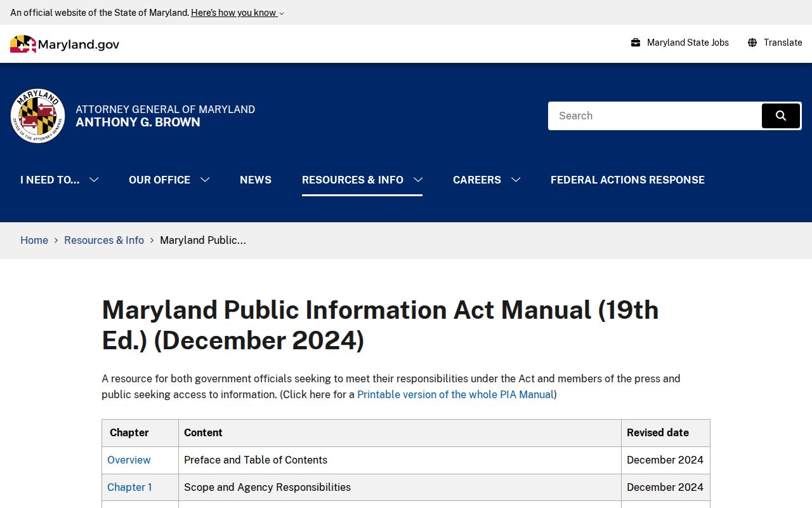Open FEDERAL ACTIONS RESPONSE page
The height and width of the screenshot is (508, 812).
(627, 180)
